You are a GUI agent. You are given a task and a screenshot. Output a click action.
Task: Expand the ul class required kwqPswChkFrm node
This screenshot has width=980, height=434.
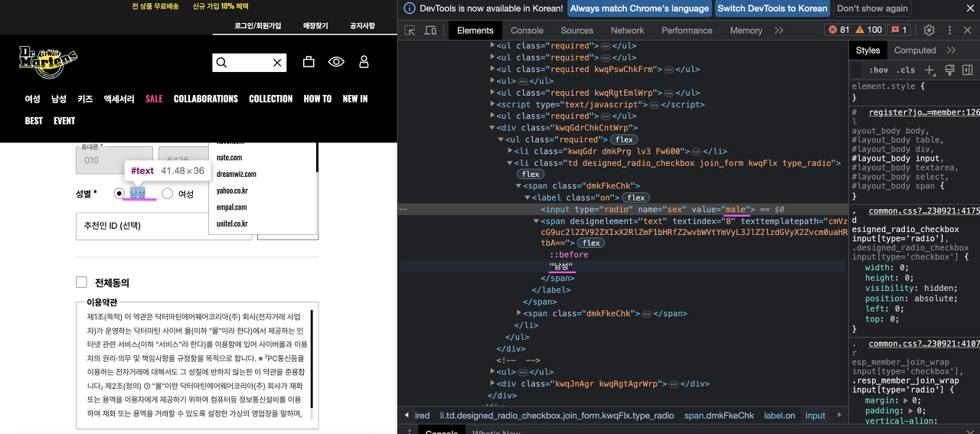[492, 69]
